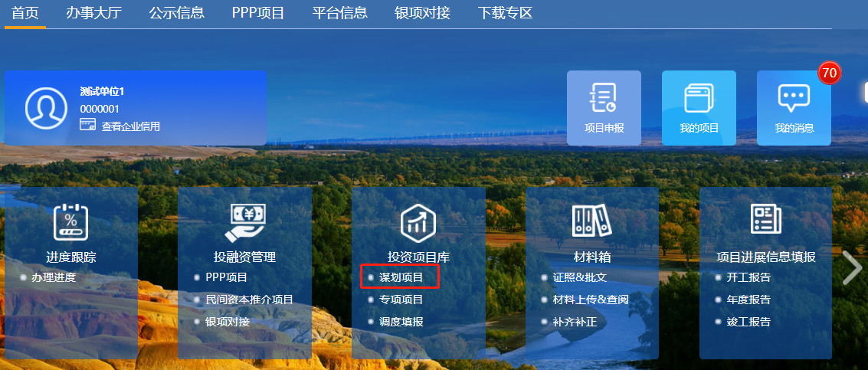Viewport: 868px width, 370px height.
Task: Click the 项目进展信息填报 newspaper icon
Action: [765, 219]
